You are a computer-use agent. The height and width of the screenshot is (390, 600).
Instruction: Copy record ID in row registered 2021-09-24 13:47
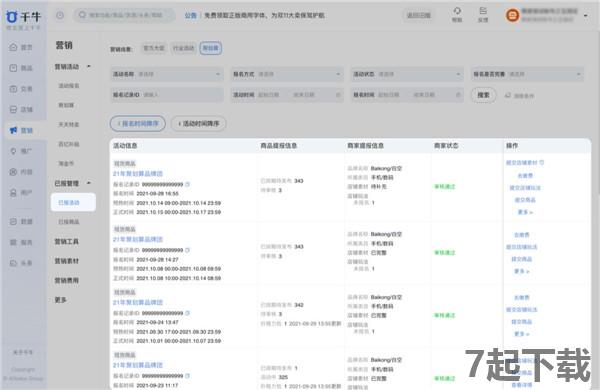click(x=188, y=313)
